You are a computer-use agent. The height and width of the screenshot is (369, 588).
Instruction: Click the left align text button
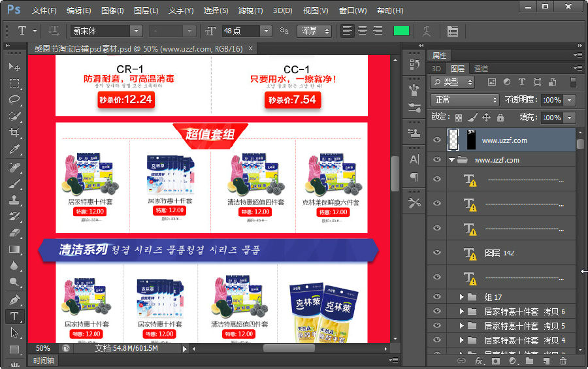(348, 31)
